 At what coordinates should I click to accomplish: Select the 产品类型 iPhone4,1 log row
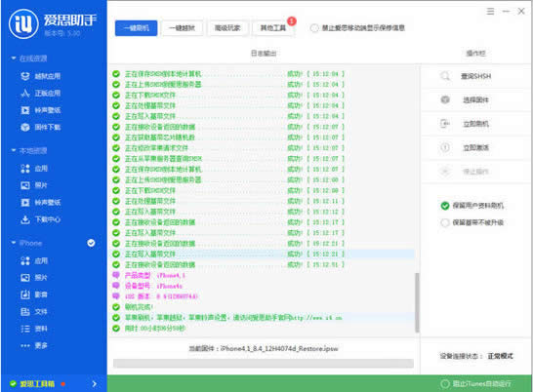(x=262, y=275)
